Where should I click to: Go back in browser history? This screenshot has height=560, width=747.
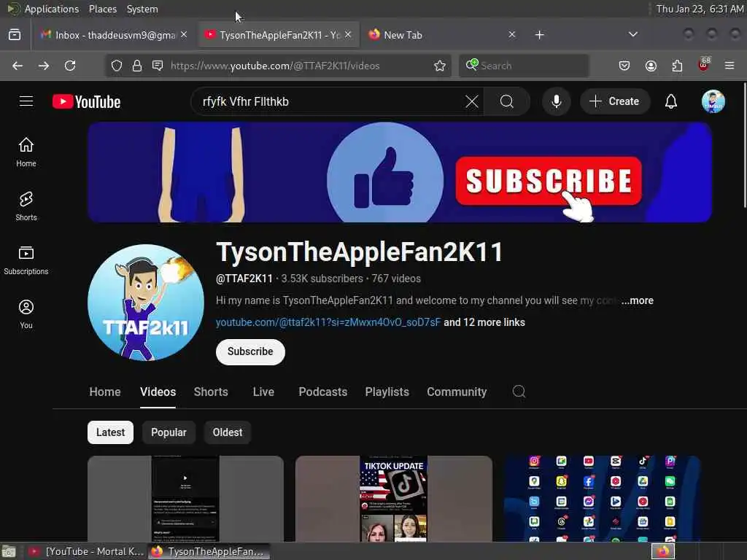point(18,66)
